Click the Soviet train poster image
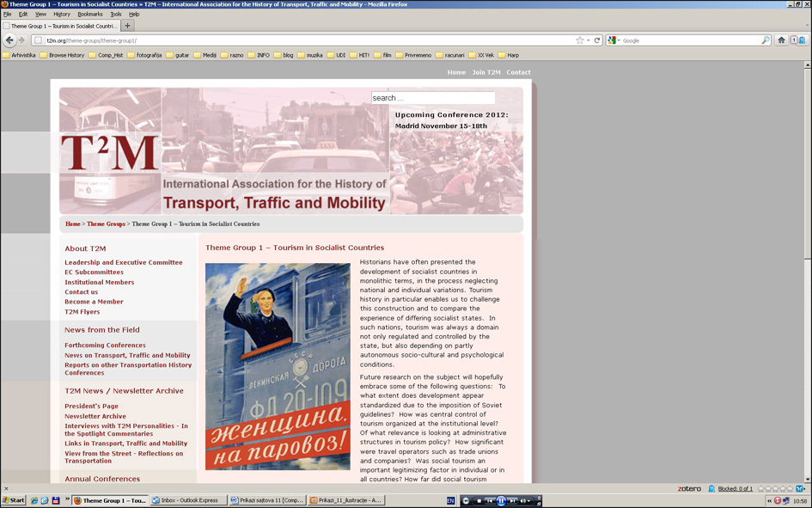812x508 pixels. coord(278,366)
